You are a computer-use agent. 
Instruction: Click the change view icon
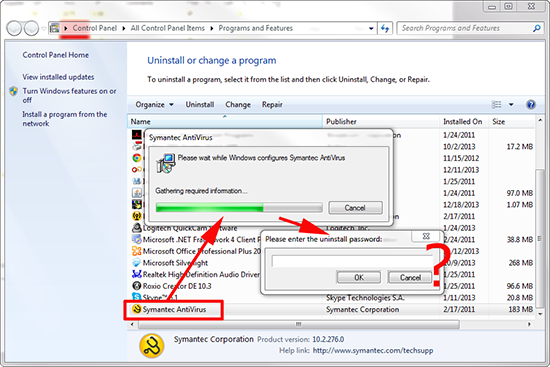tap(496, 105)
